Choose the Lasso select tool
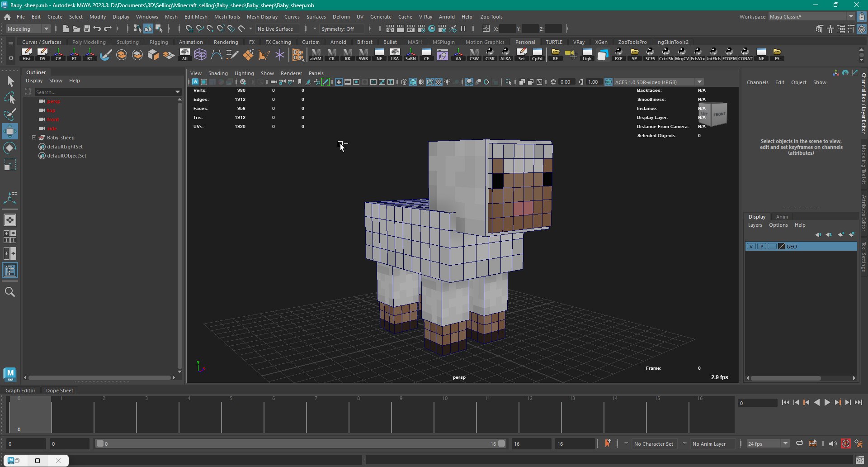The height and width of the screenshot is (467, 868). (10, 98)
